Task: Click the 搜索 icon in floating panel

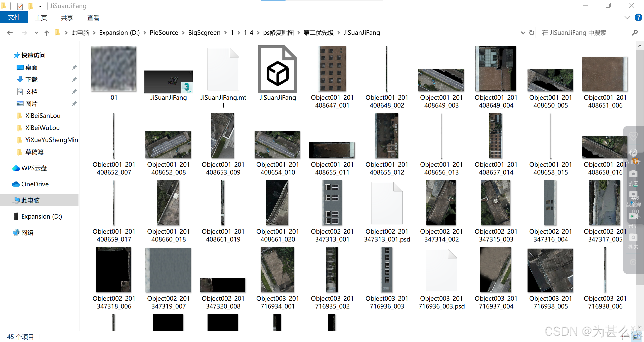Action: 633,237
